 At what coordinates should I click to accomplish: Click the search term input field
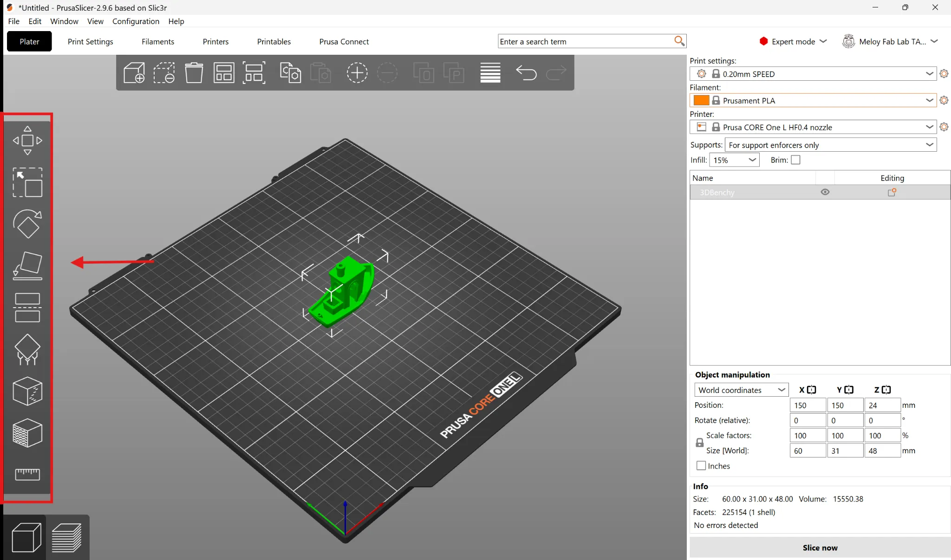pos(585,41)
